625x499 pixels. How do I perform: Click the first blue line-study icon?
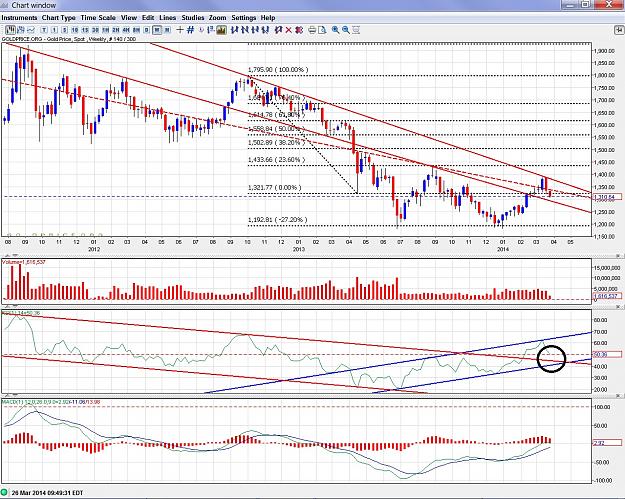234,30
